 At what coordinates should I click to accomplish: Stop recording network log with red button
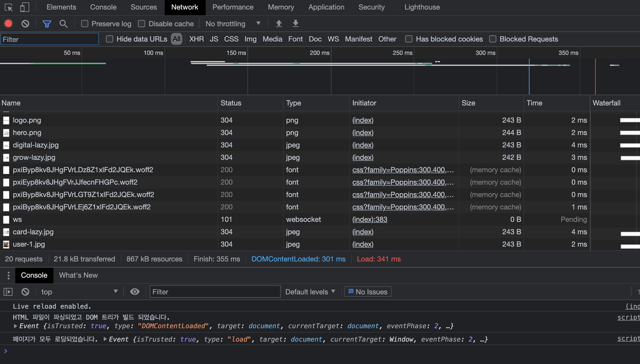point(9,24)
